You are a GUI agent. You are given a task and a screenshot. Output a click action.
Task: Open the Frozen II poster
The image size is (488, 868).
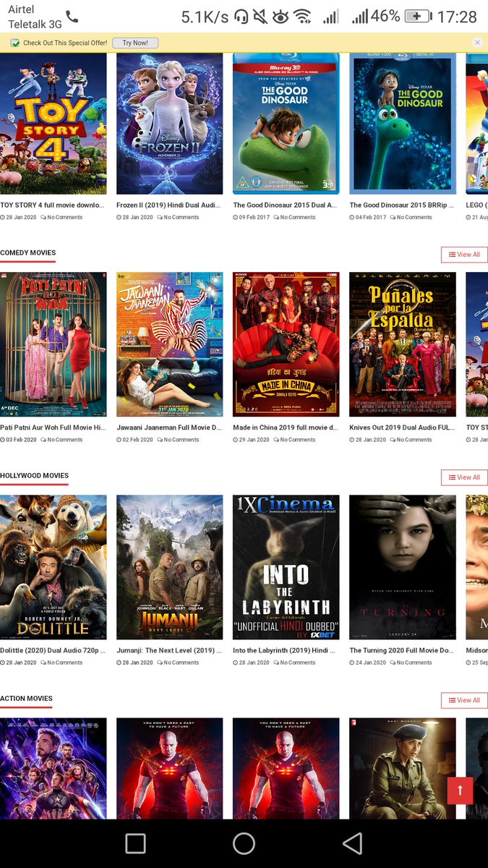170,123
